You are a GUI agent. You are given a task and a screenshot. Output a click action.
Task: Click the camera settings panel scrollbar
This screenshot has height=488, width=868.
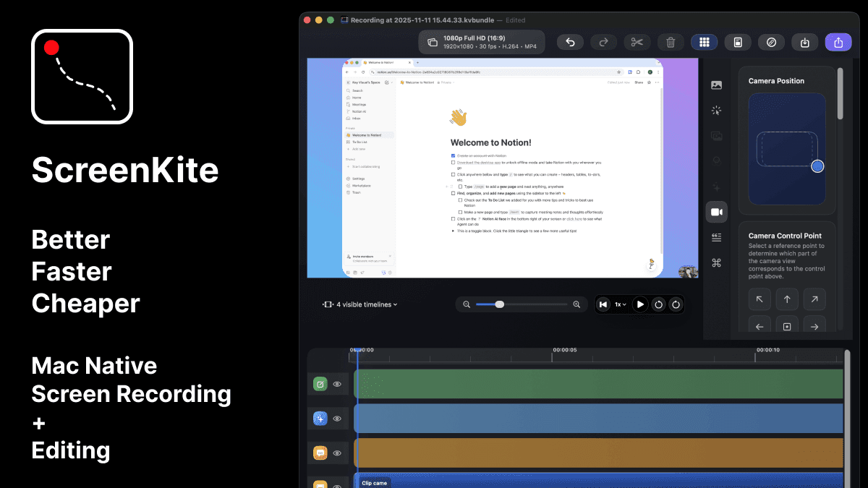pyautogui.click(x=840, y=94)
